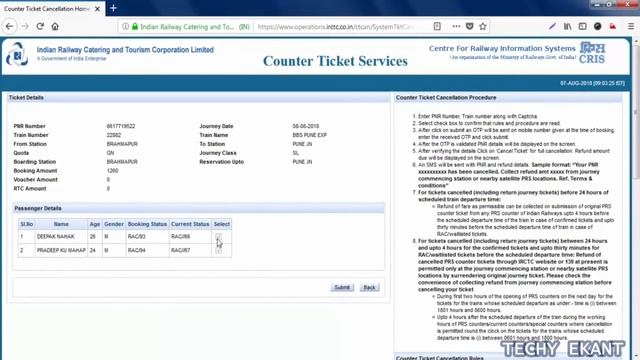The image size is (640, 360).
Task: Click the Submit button
Action: tap(342, 287)
